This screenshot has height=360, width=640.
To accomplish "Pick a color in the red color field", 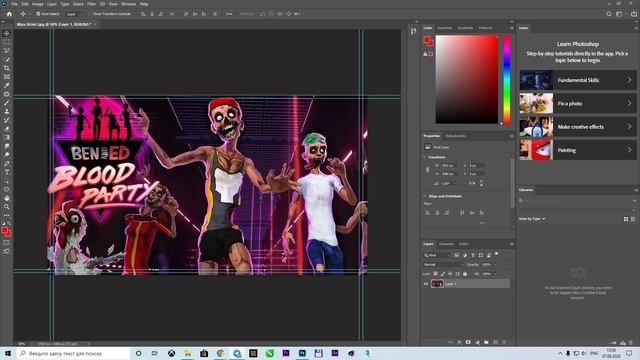I will click(x=467, y=80).
